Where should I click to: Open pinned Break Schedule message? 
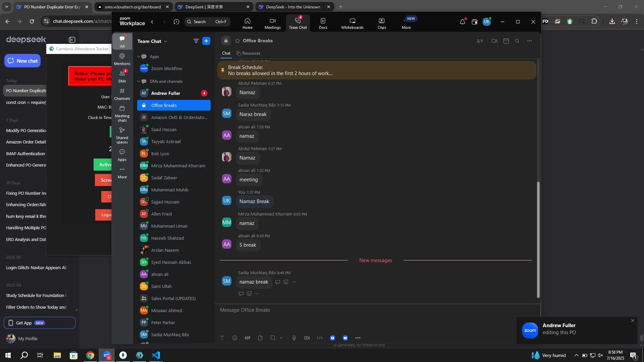click(x=377, y=70)
